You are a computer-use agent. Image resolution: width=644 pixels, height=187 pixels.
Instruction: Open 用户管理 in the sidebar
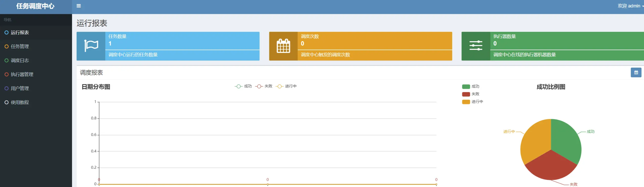(36, 88)
